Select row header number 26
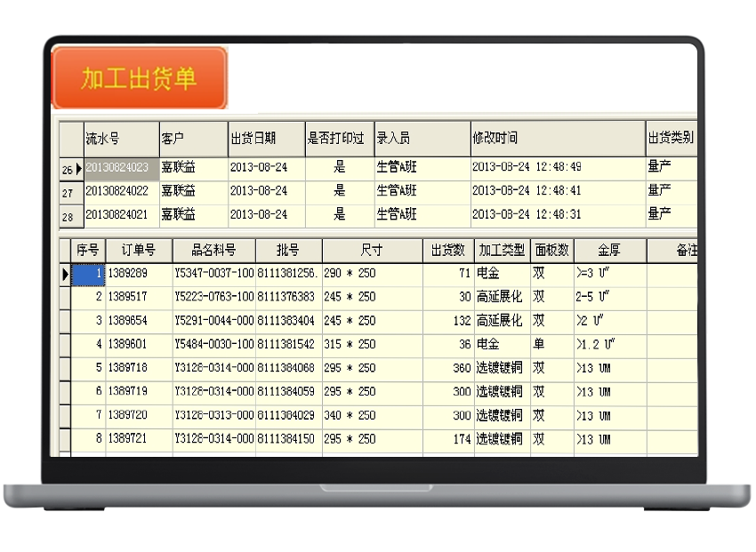 [x=69, y=169]
